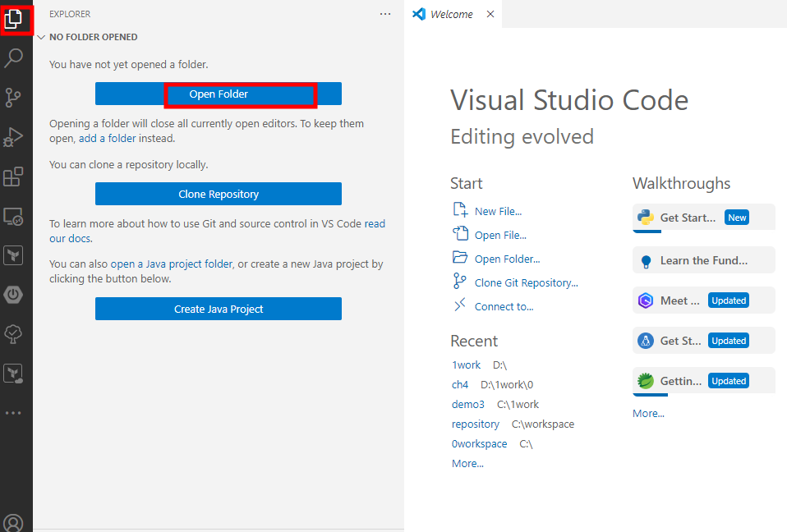Image resolution: width=787 pixels, height=532 pixels.
Task: Collapse the NO FOLDER OPENED section
Action: pyautogui.click(x=41, y=37)
